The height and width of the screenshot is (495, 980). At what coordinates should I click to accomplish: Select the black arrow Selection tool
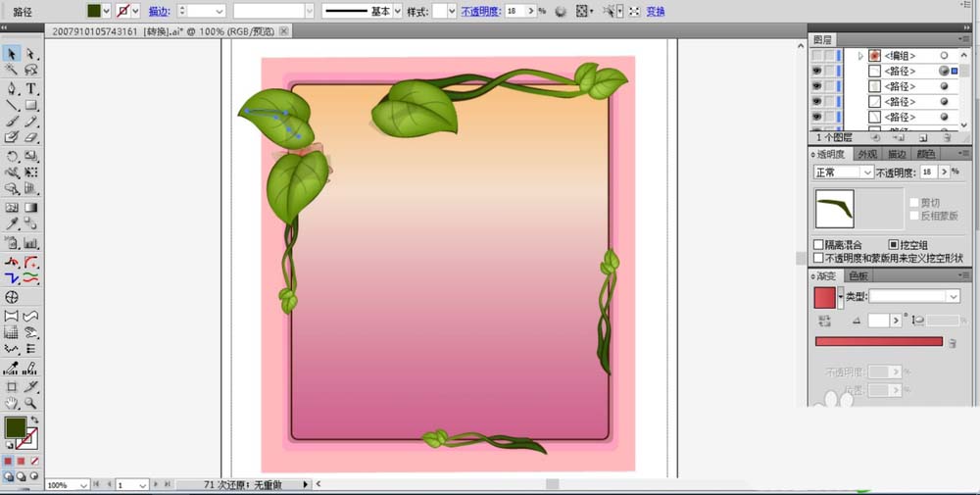click(12, 54)
